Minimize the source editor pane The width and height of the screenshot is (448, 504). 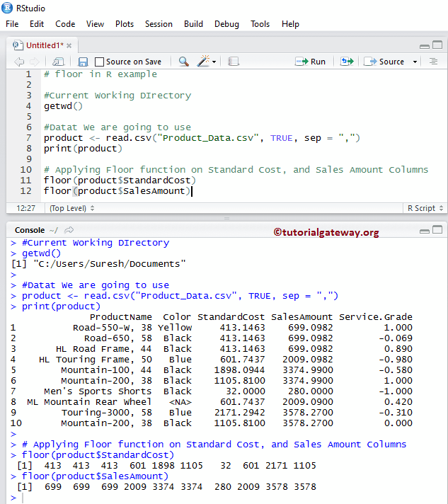(425, 46)
